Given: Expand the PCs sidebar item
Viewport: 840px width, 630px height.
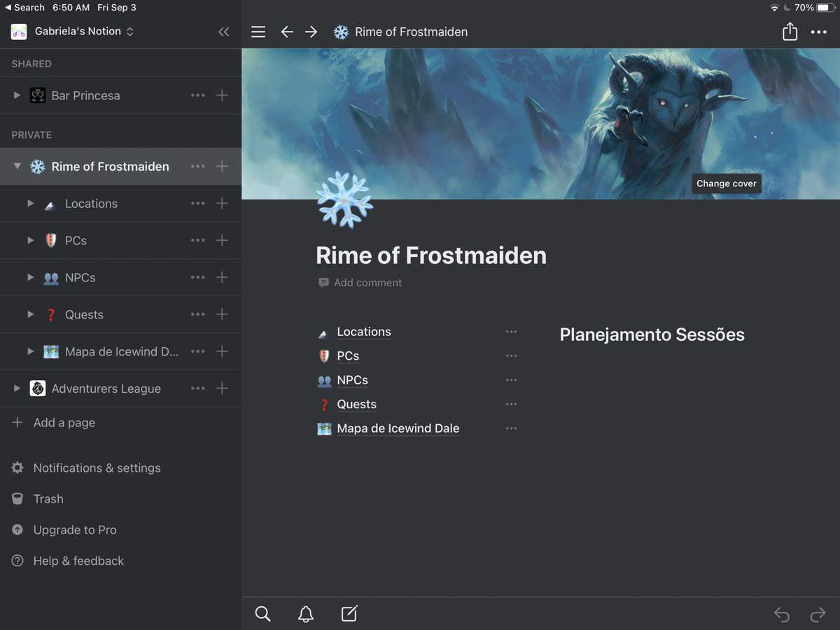Looking at the screenshot, I should pos(31,241).
